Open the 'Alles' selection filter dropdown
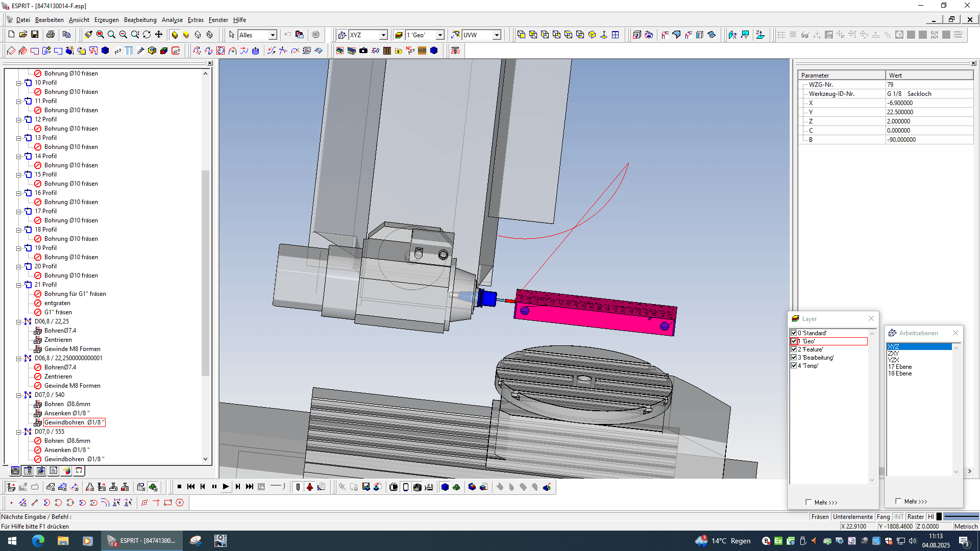 coord(273,35)
